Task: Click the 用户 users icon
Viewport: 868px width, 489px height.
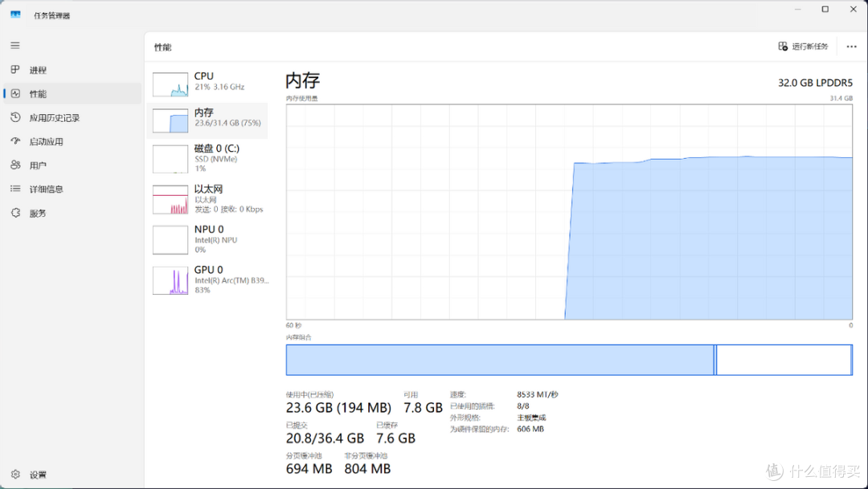Action: pyautogui.click(x=15, y=165)
